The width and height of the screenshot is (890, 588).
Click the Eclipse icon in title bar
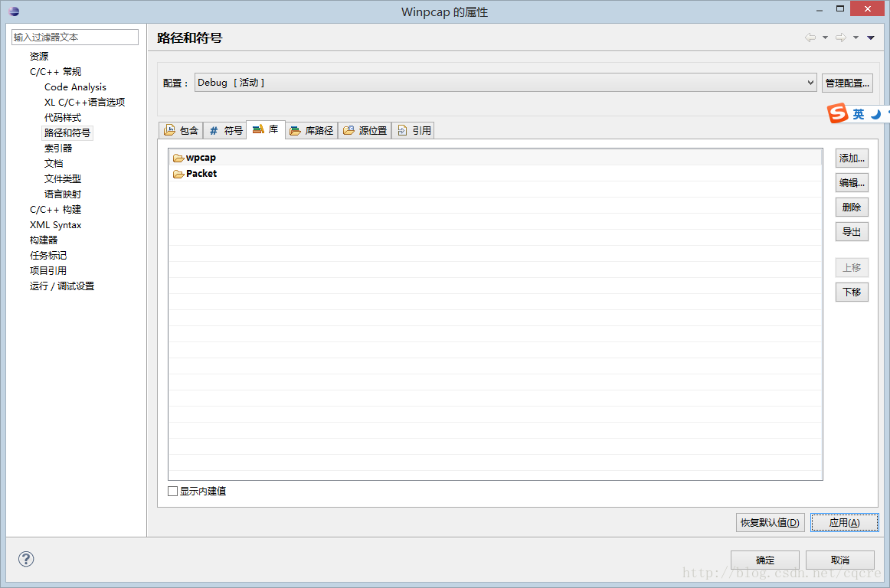(15, 11)
